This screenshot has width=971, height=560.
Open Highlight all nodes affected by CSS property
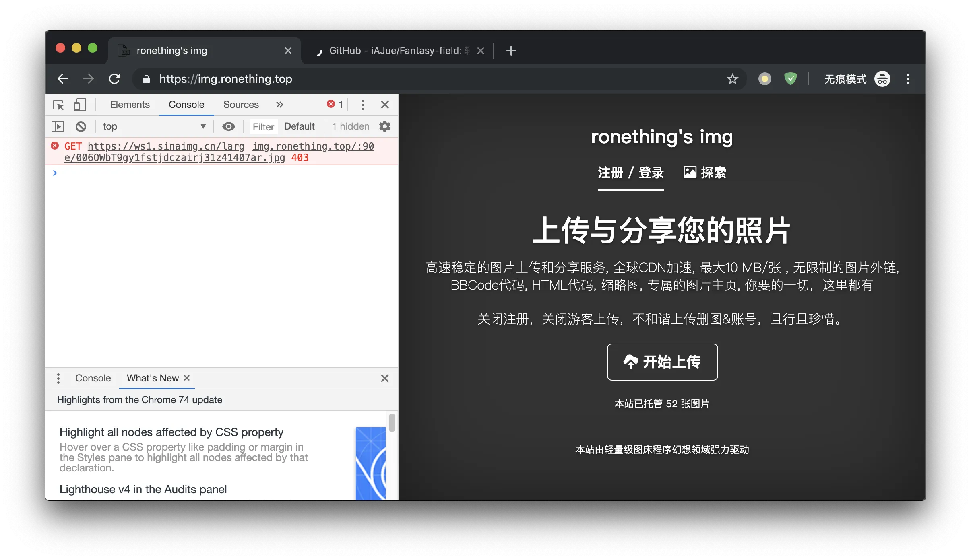point(171,432)
